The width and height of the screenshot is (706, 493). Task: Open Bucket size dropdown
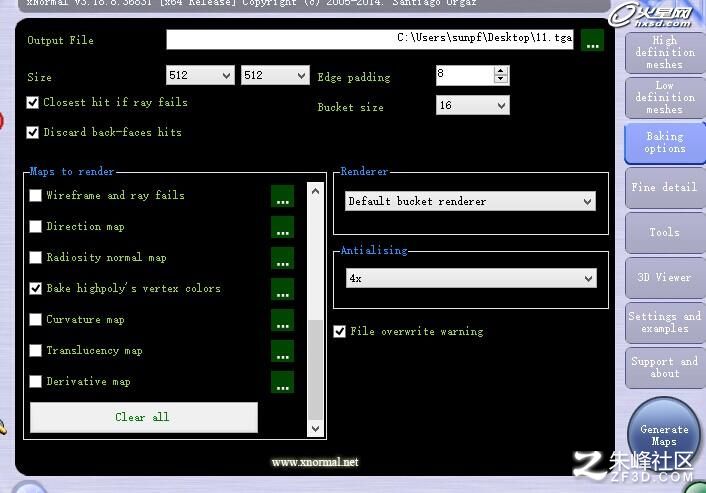pyautogui.click(x=473, y=105)
